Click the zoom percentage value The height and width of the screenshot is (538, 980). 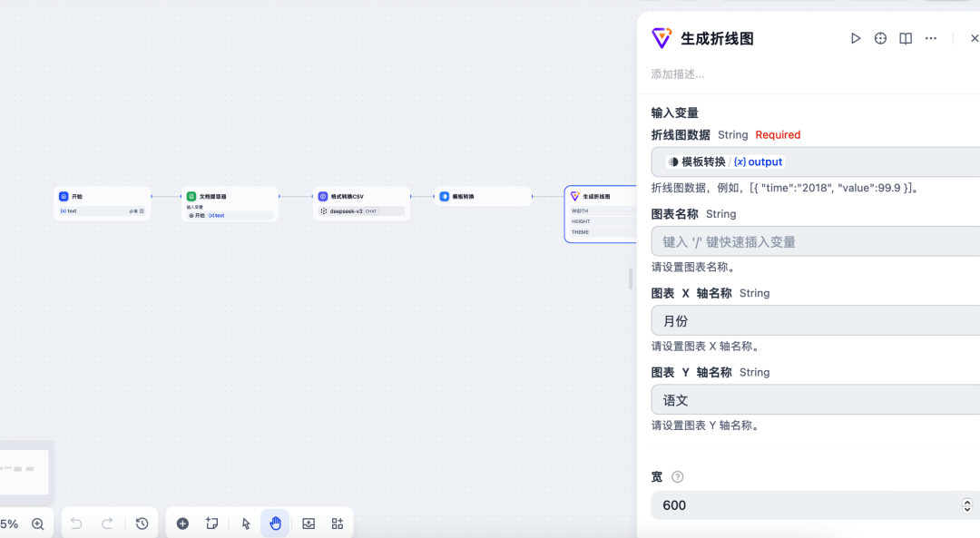9,523
